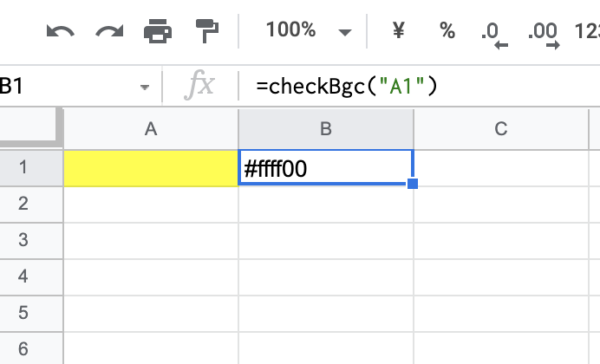Click the Redo arrow icon

pyautogui.click(x=109, y=31)
